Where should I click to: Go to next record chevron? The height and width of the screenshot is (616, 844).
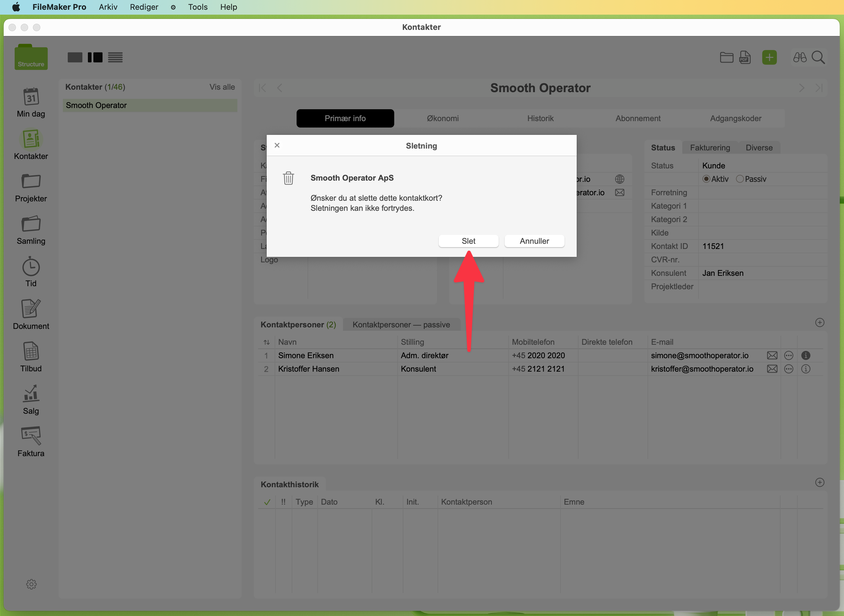pyautogui.click(x=802, y=88)
